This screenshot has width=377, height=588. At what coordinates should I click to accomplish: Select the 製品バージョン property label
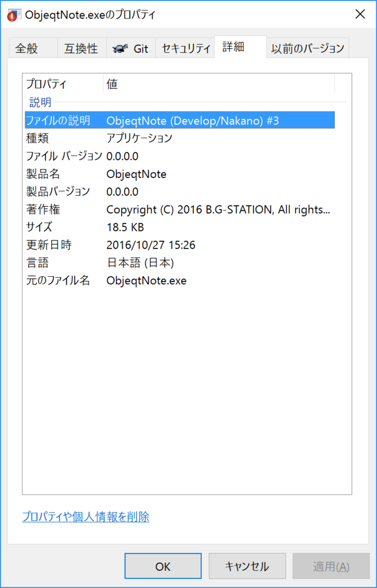tap(58, 192)
